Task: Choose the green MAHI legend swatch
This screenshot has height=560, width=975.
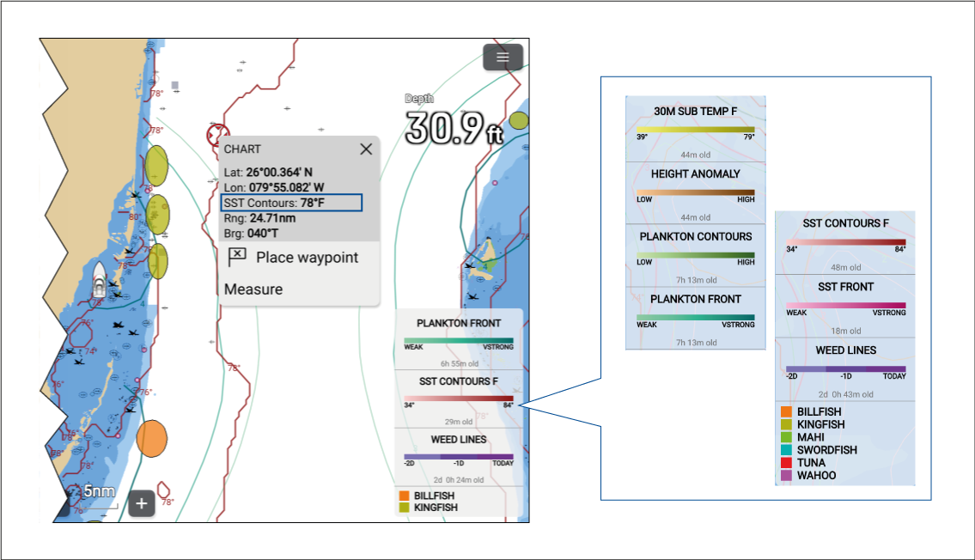Action: pos(785,437)
